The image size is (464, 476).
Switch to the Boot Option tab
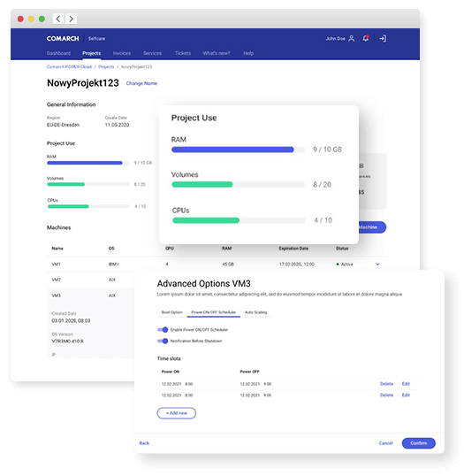tap(172, 312)
